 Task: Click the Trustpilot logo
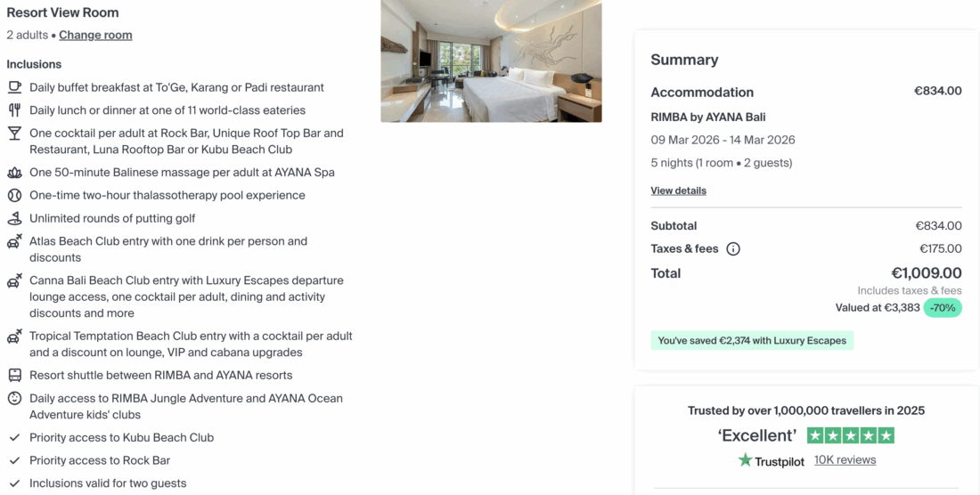point(771,460)
